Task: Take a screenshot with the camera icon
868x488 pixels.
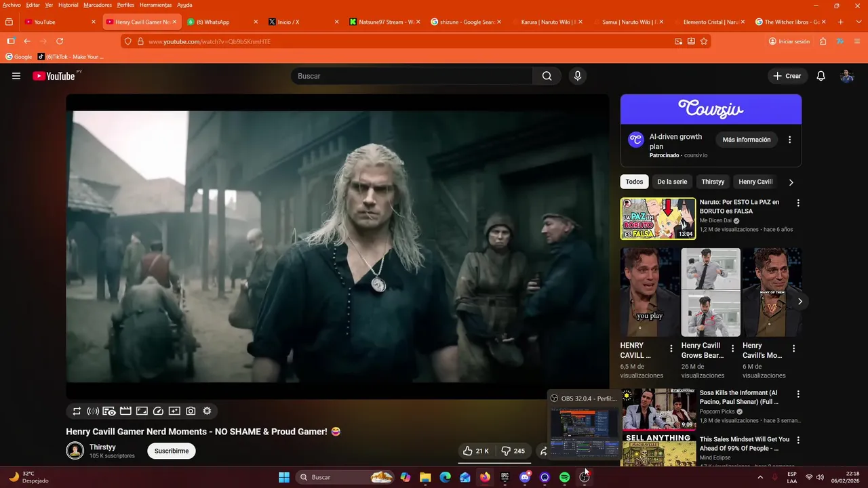Action: pos(191,411)
